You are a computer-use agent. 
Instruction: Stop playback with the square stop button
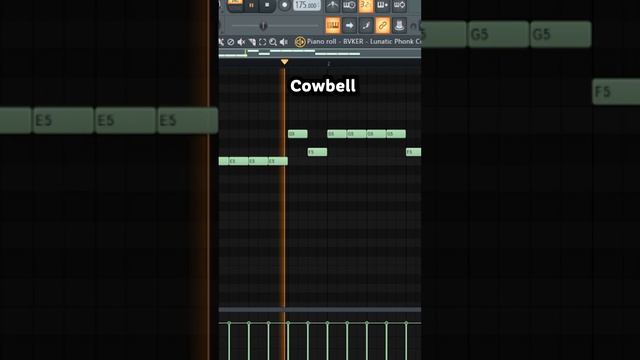(267, 5)
